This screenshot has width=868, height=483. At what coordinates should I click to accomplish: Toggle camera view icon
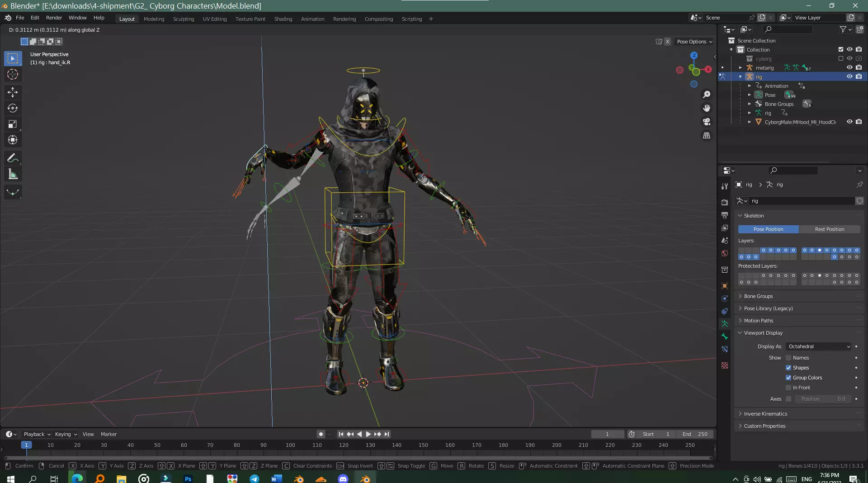pos(707,122)
